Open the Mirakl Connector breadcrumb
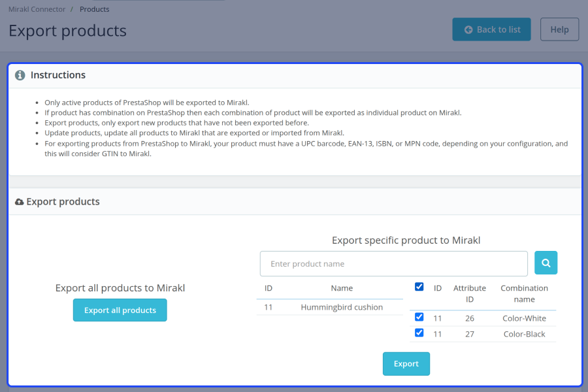 (37, 9)
